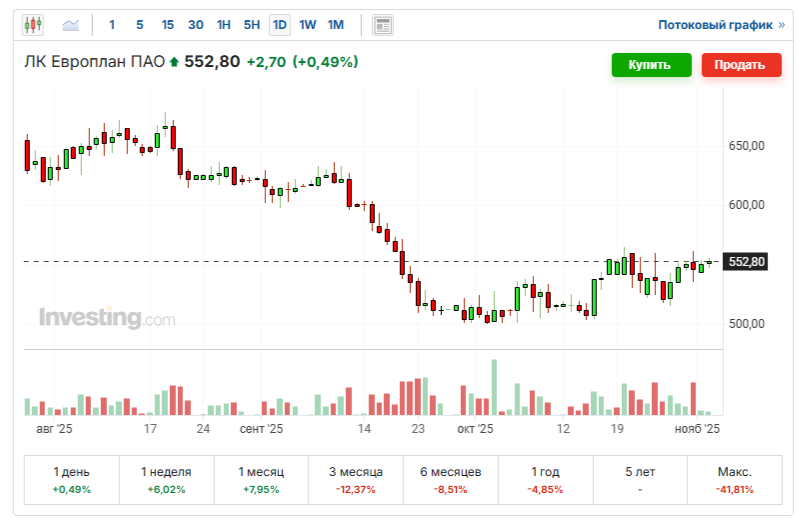This screenshot has height=519, width=797.
Task: Open the Потоковый график link
Action: coord(721,24)
